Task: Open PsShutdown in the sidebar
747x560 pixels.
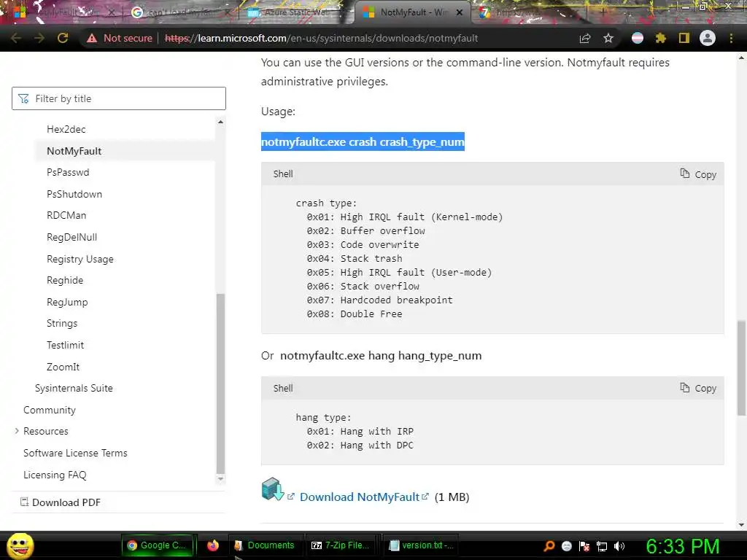Action: pyautogui.click(x=74, y=194)
